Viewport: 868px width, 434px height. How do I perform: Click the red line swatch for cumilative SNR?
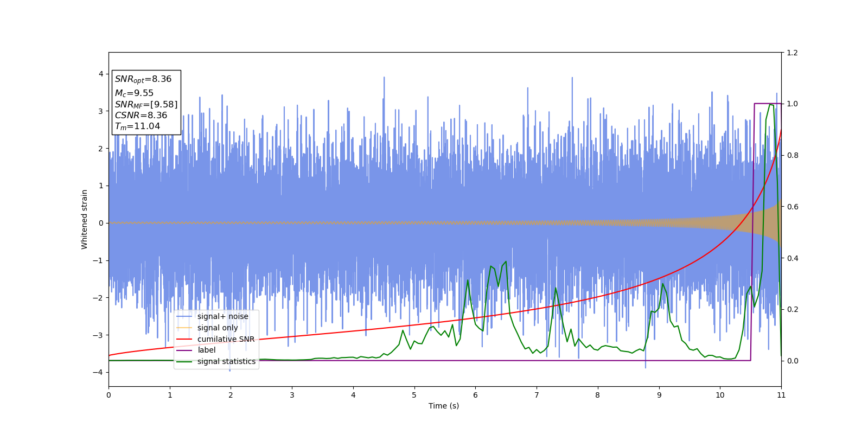pos(184,339)
